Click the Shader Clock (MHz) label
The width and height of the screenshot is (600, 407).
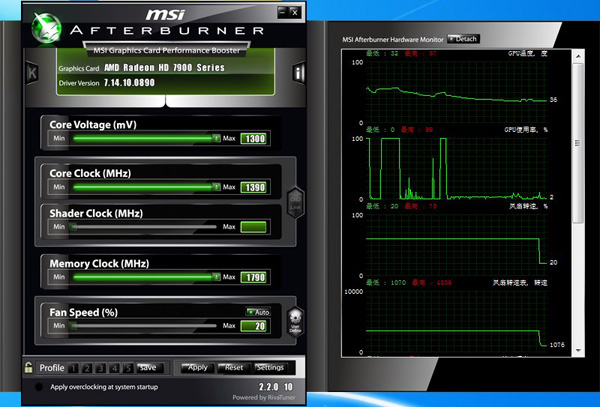[x=96, y=213]
